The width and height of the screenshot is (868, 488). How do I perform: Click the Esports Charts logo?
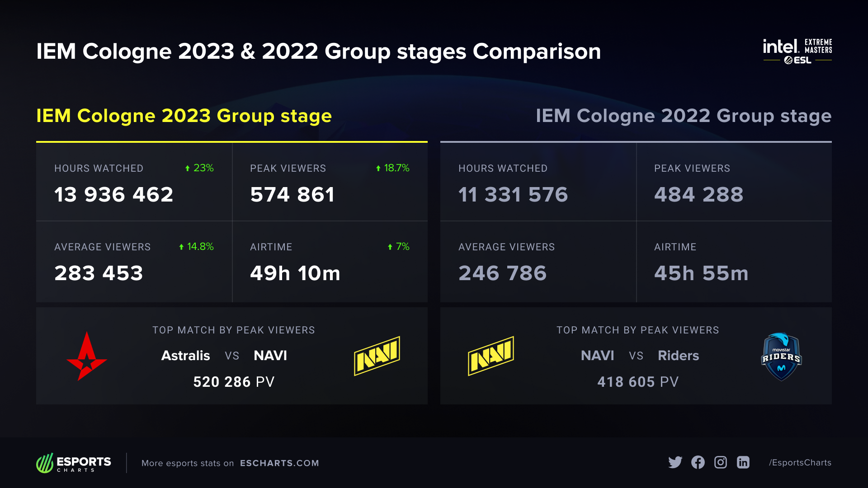74,463
